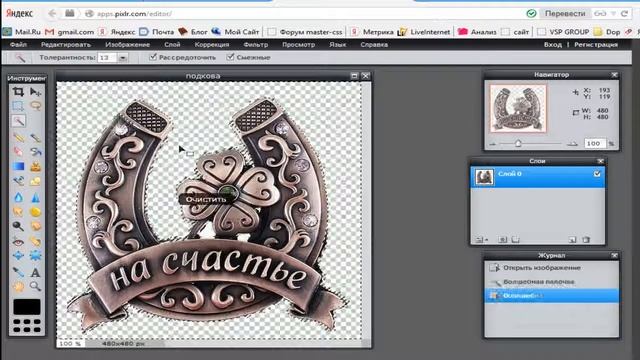Select the Smudge finger tool
This screenshot has height=360, width=640.
click(18, 212)
